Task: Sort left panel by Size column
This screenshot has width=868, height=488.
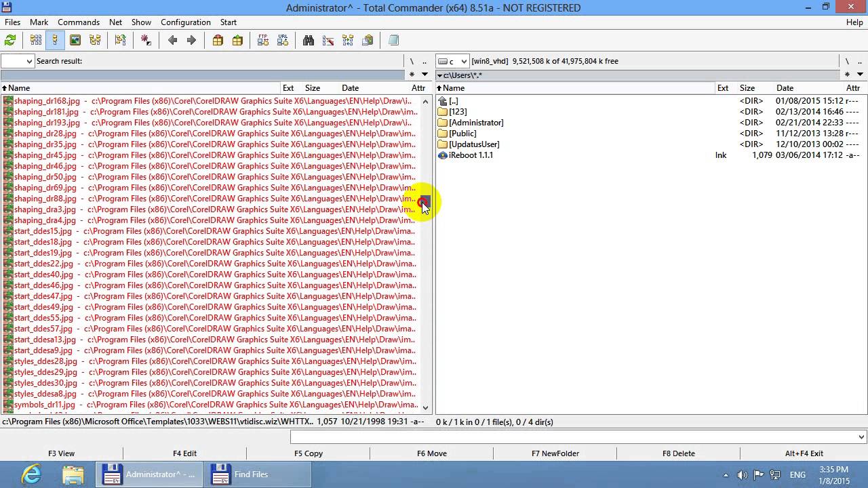Action: [313, 88]
